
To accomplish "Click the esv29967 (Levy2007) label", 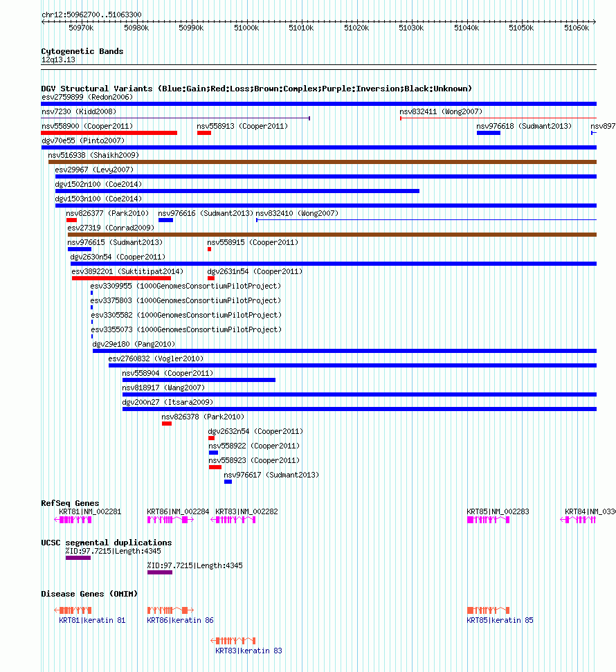I will click(94, 170).
